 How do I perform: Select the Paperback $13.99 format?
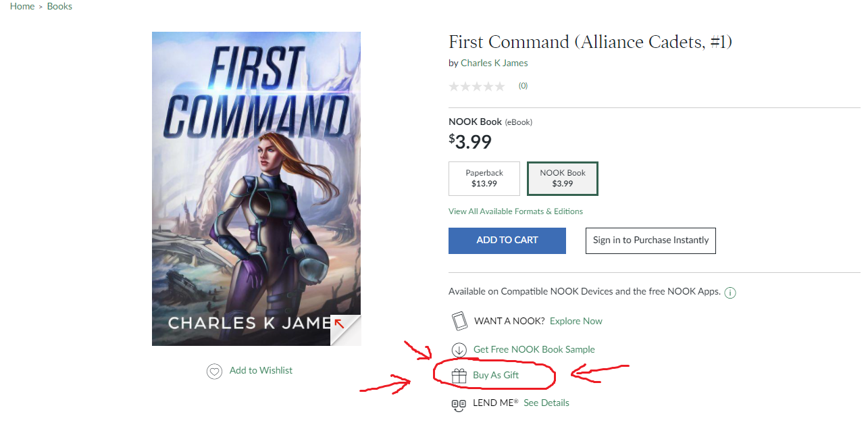click(484, 178)
